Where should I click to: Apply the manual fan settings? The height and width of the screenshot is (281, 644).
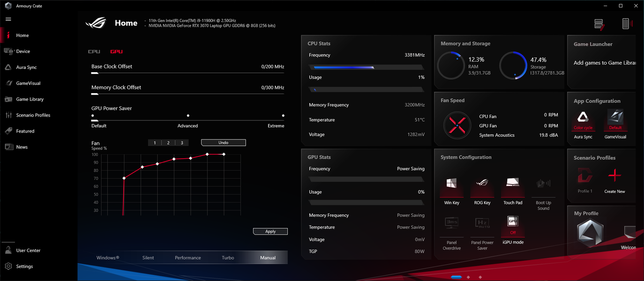(x=270, y=231)
